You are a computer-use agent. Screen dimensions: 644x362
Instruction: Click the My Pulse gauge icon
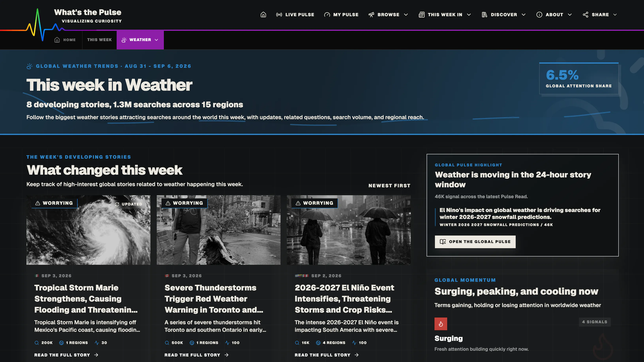pyautogui.click(x=327, y=14)
